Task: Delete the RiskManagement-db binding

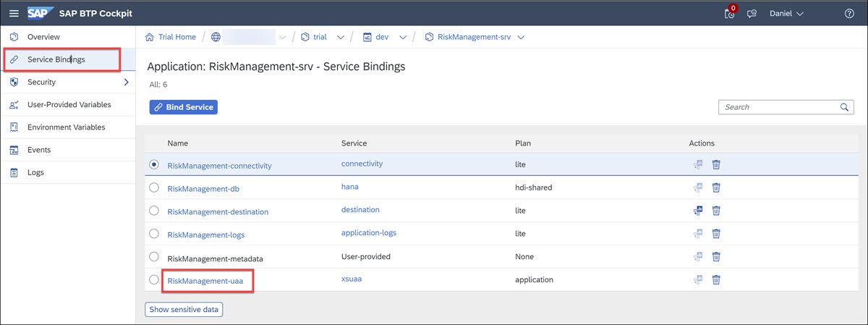Action: click(x=716, y=187)
